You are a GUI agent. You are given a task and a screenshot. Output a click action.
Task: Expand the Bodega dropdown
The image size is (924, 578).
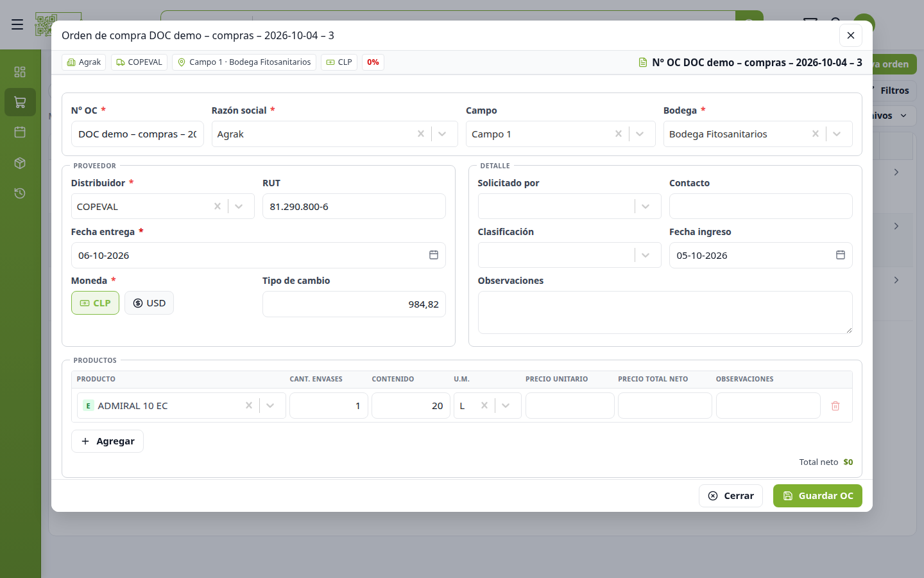[837, 134]
